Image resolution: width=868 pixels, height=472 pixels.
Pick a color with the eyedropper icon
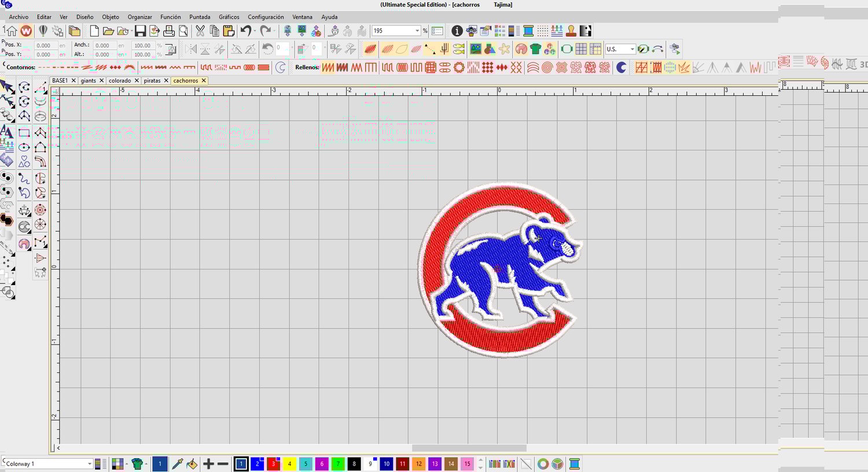point(178,464)
